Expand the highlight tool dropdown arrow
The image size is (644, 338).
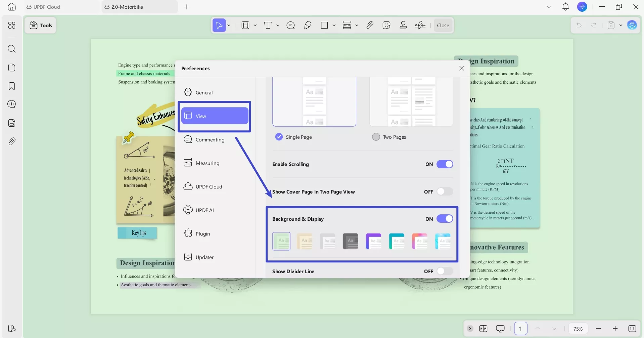pyautogui.click(x=255, y=25)
